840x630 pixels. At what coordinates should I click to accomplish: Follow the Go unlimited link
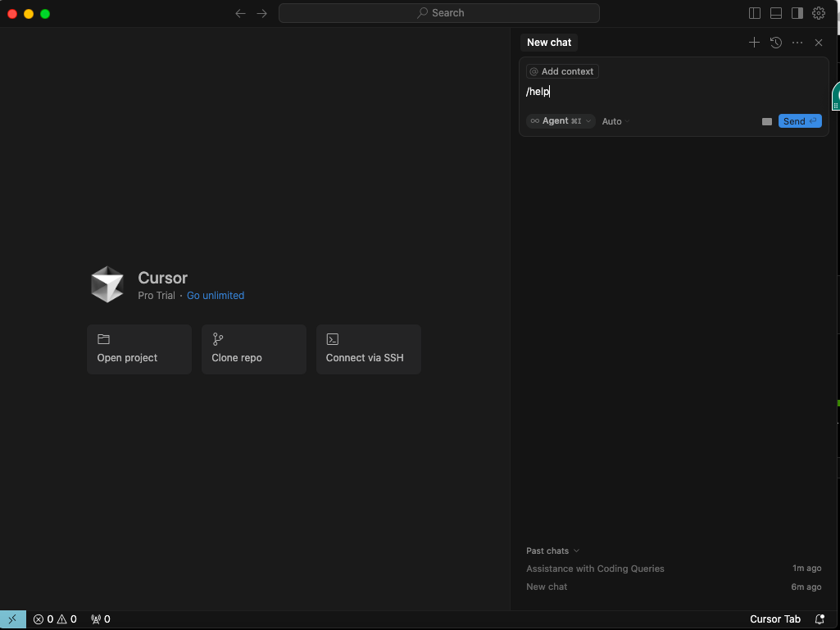click(x=216, y=295)
